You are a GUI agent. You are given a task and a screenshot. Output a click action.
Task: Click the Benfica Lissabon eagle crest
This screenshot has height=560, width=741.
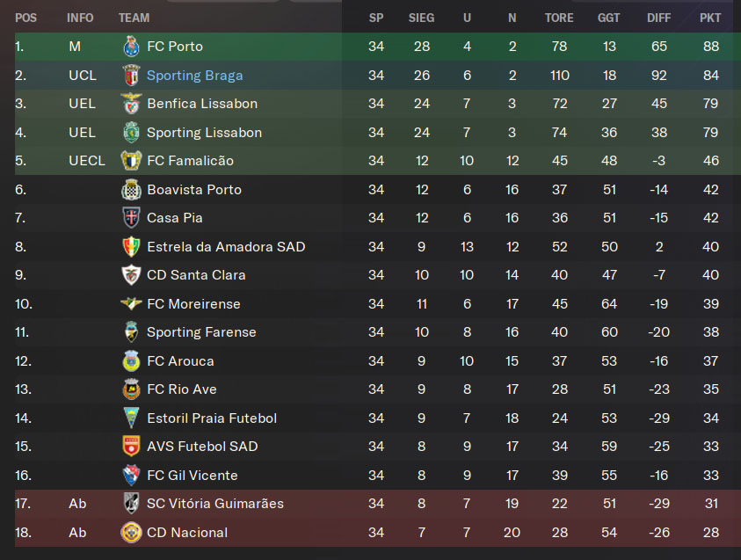coord(131,104)
